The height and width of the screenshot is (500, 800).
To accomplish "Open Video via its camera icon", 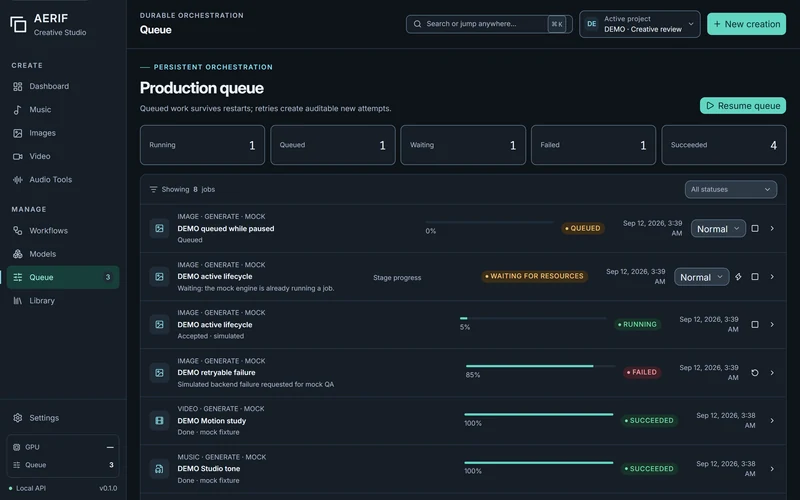I will pos(17,157).
